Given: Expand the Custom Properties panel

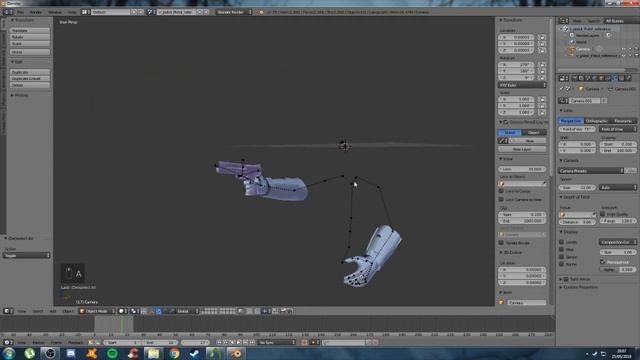Looking at the screenshot, I should click(x=561, y=287).
